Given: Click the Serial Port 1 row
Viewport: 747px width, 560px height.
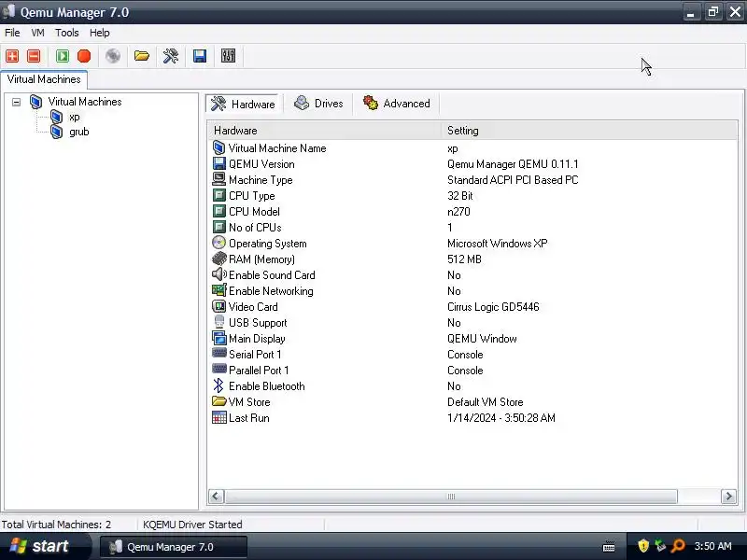Looking at the screenshot, I should [472, 355].
